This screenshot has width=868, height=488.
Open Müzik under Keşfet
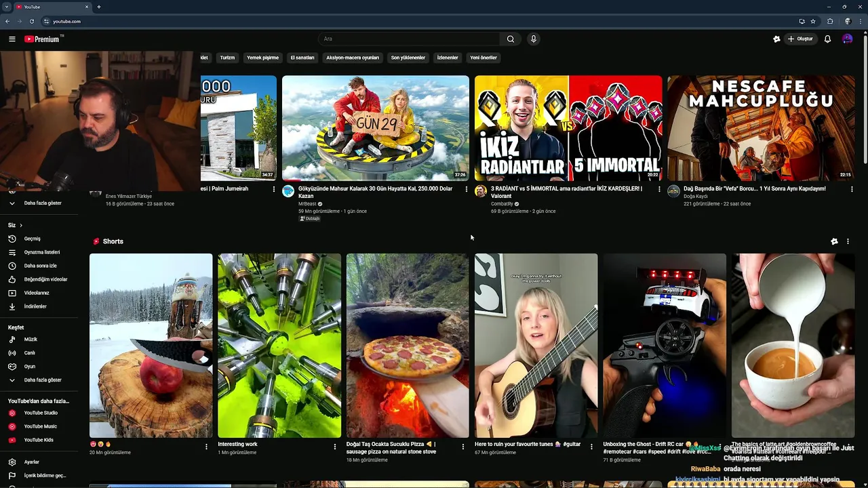click(39, 339)
